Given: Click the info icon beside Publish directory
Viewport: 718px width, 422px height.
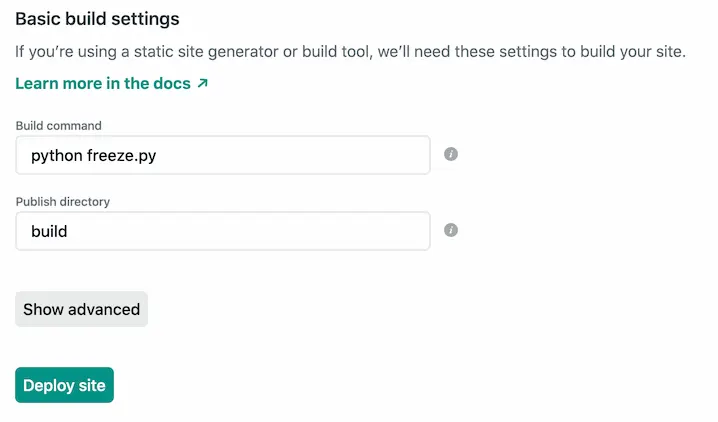Looking at the screenshot, I should (451, 230).
